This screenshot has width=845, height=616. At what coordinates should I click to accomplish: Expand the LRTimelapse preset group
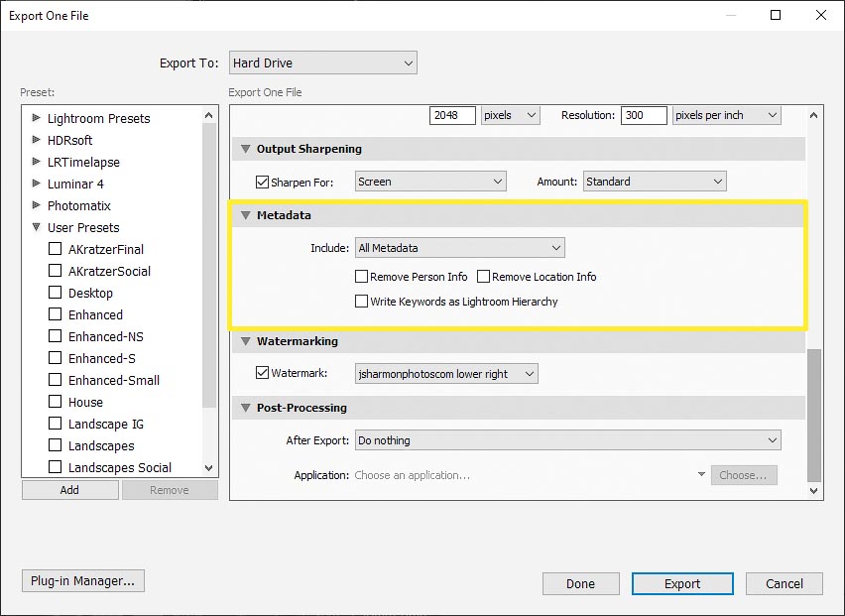(x=36, y=161)
